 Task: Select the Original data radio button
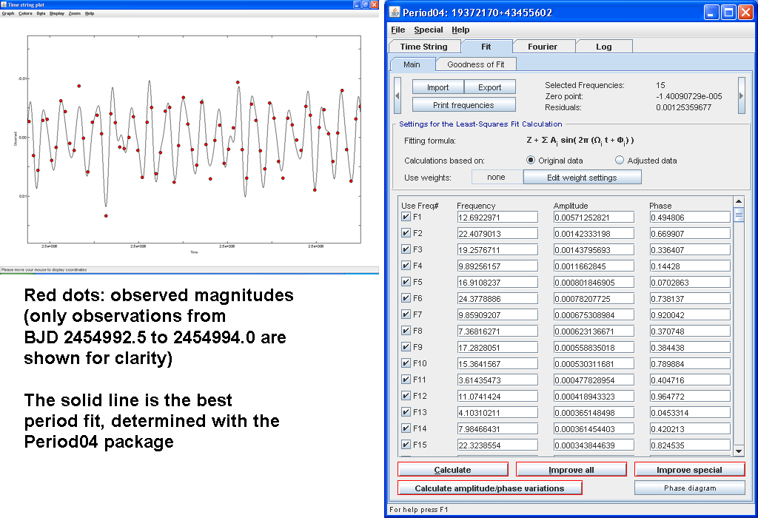[x=531, y=160]
